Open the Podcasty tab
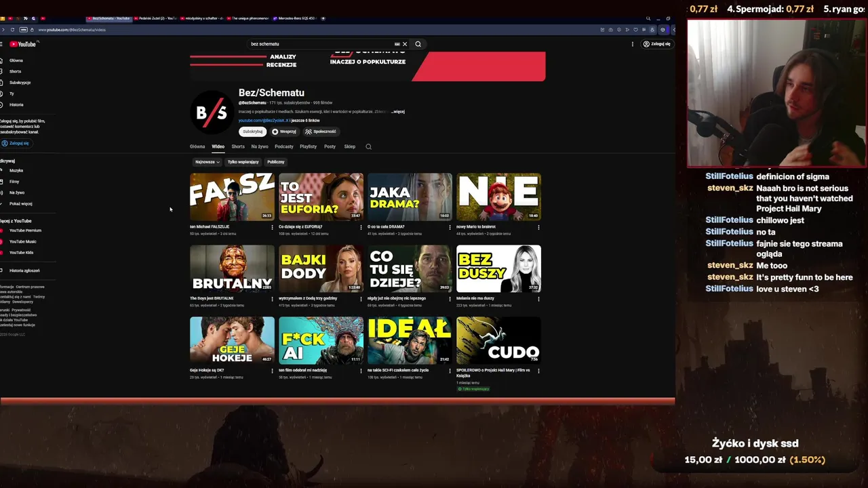This screenshot has width=868, height=488. [x=284, y=146]
